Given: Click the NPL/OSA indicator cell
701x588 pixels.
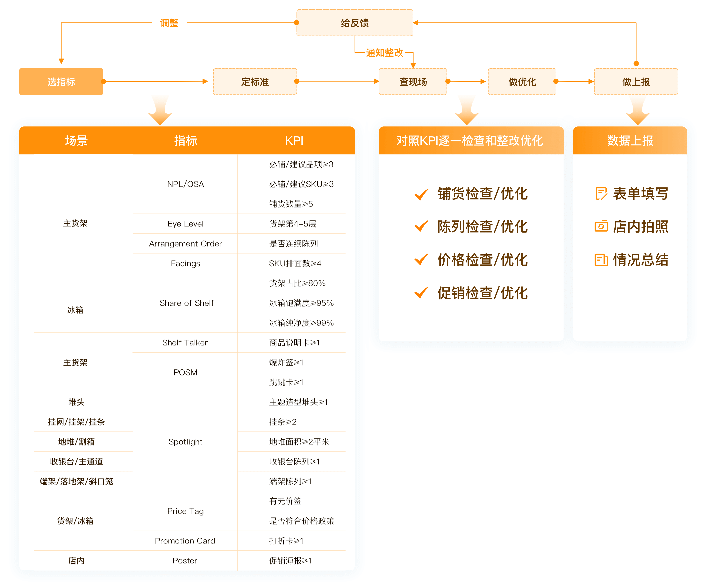Looking at the screenshot, I should coord(186,184).
